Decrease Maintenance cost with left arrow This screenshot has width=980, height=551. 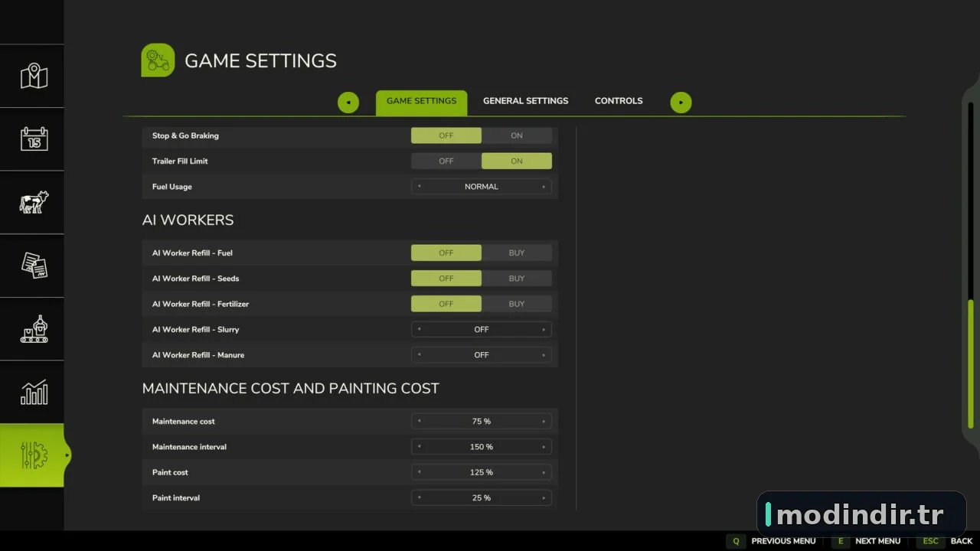419,422
